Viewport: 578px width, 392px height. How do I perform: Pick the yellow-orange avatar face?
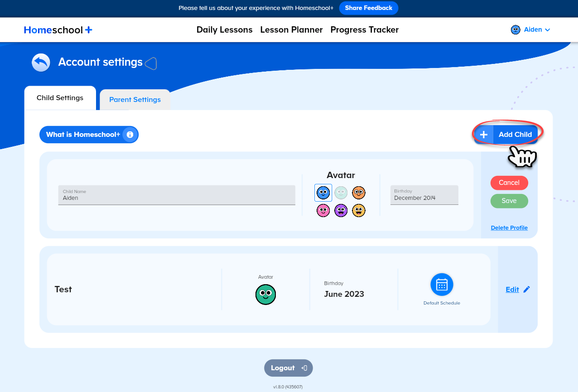(359, 210)
